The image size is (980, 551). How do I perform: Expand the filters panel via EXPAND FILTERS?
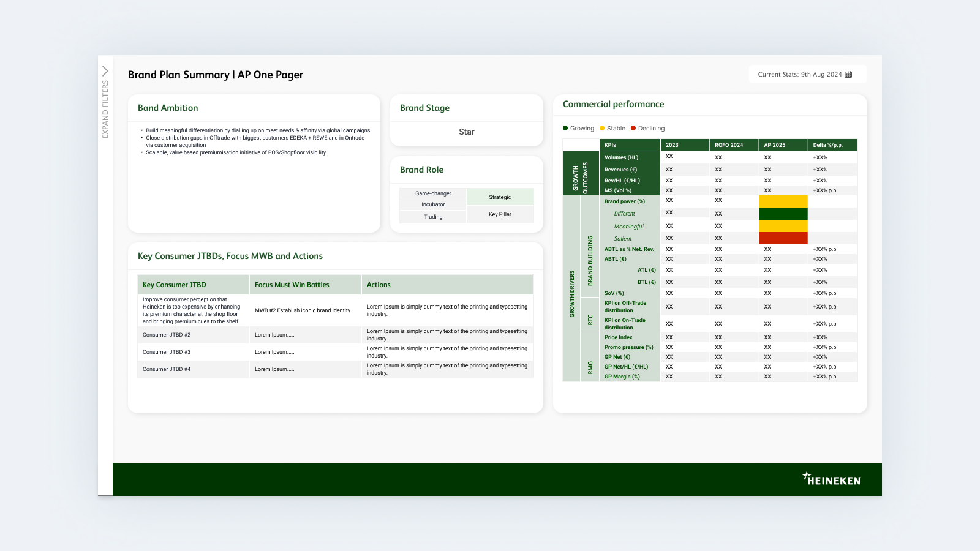(x=105, y=108)
